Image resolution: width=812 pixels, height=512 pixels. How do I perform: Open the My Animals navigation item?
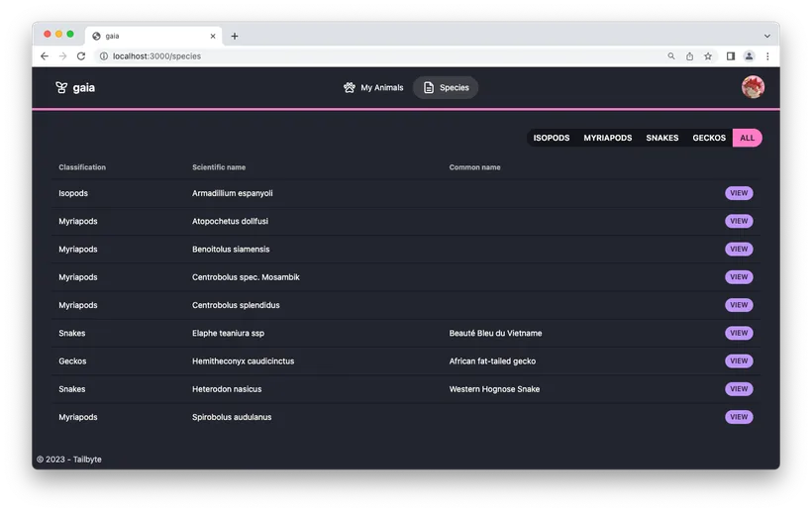click(373, 87)
